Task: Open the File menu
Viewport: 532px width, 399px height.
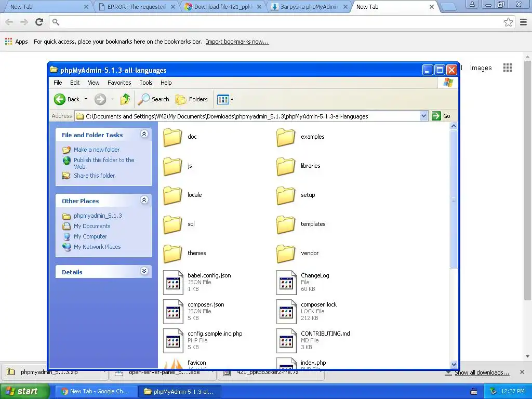Action: coord(58,83)
